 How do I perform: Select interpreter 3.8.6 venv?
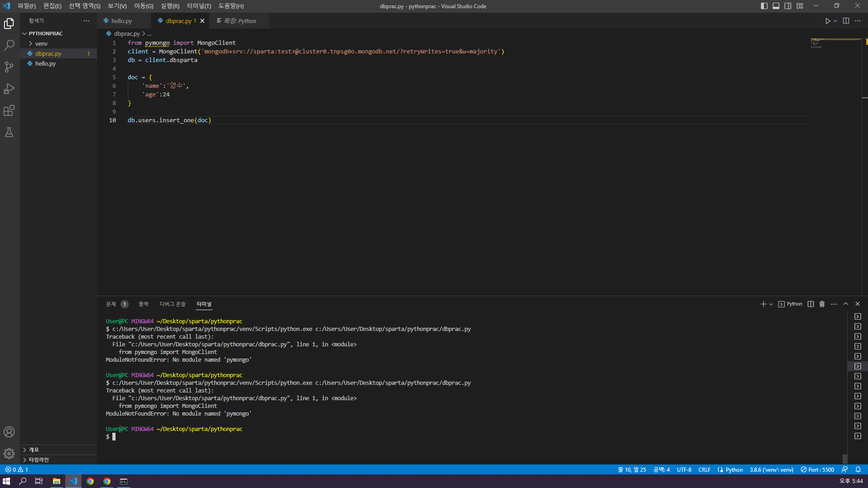click(772, 470)
